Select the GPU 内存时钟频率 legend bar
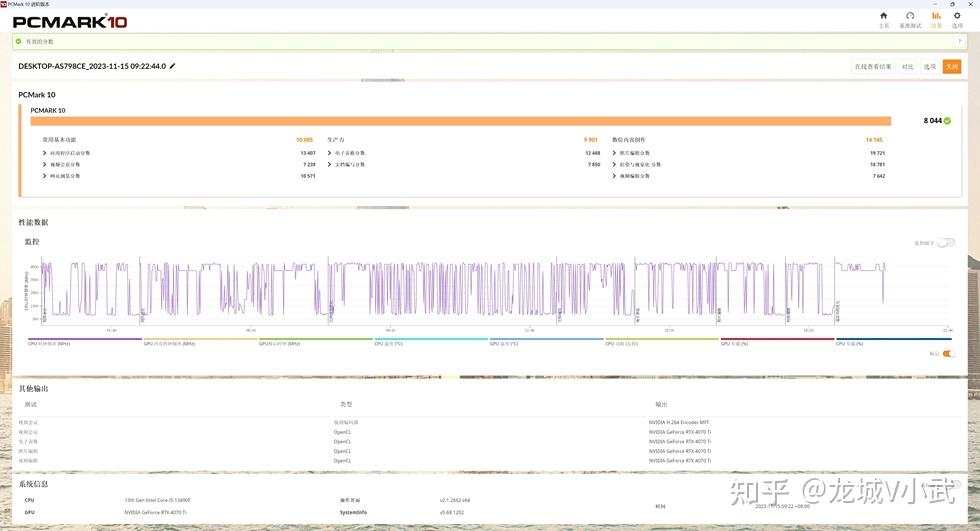 tap(201, 341)
